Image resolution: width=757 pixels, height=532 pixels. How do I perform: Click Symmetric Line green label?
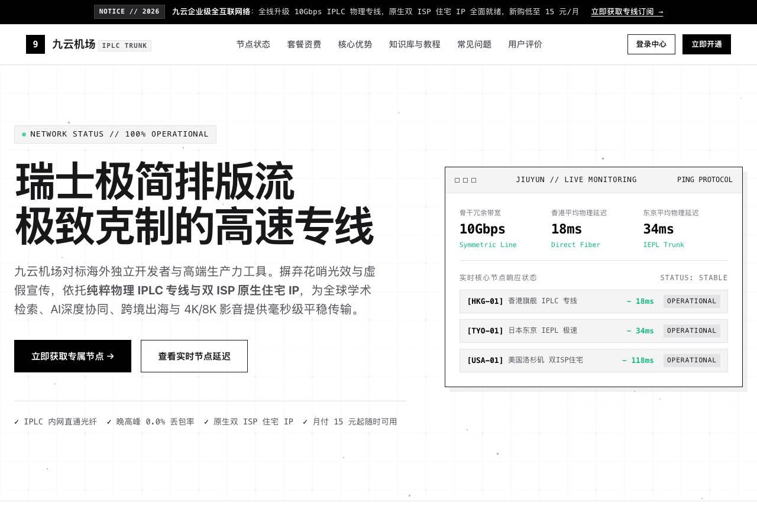488,245
